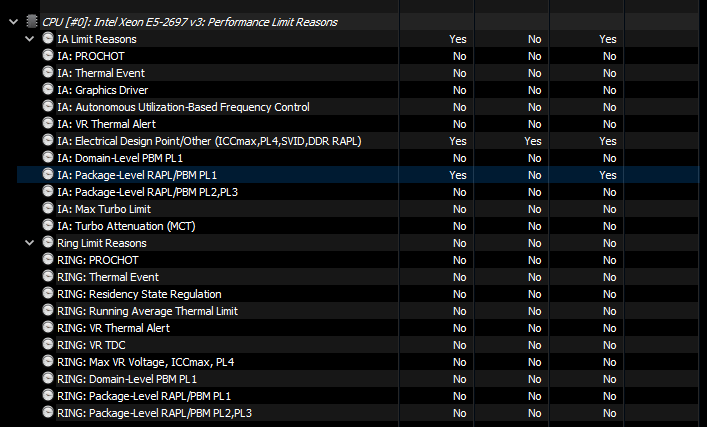
Task: Click the icon for RING: Residency State Regulation
Action: 48,293
